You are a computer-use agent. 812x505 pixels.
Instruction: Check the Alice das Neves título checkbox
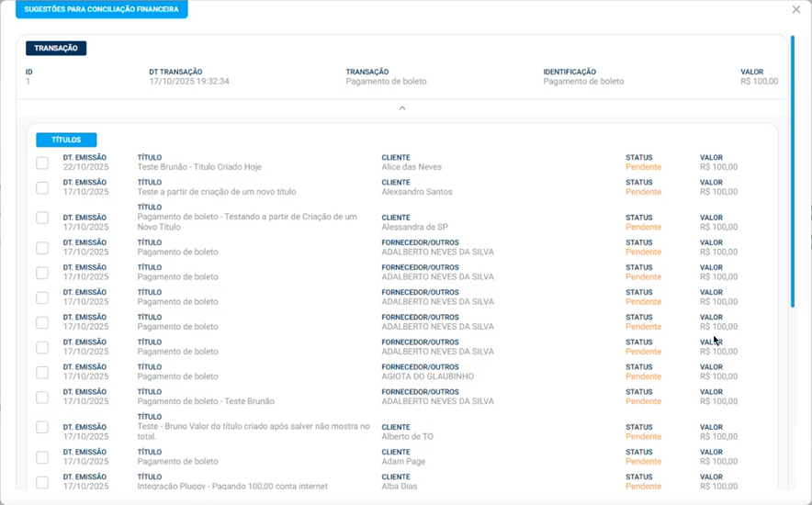42,163
